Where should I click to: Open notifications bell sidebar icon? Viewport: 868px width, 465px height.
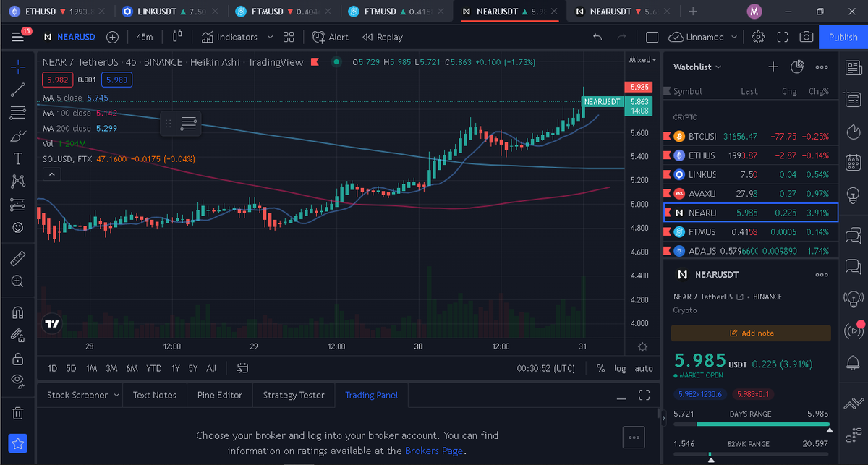coord(853,362)
